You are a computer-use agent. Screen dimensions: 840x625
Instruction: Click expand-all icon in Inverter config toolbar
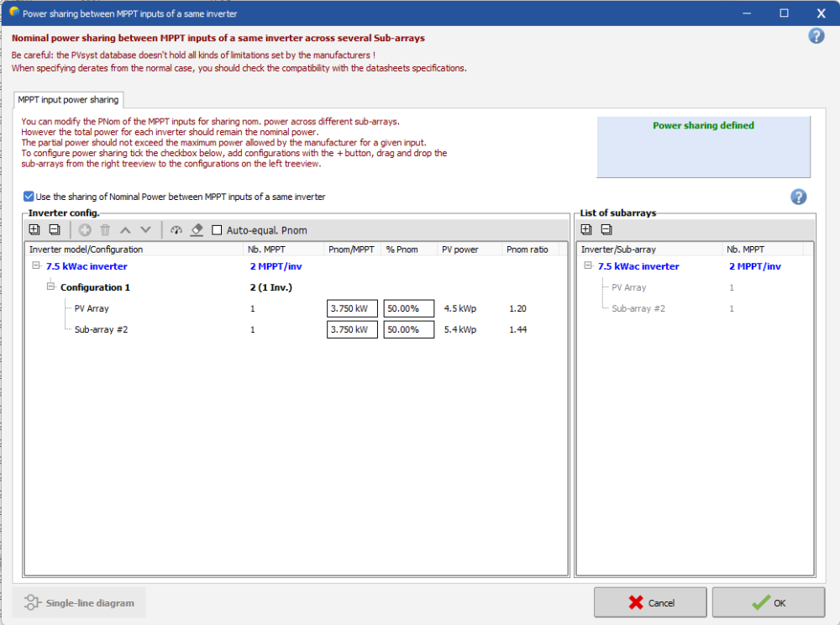coord(34,229)
